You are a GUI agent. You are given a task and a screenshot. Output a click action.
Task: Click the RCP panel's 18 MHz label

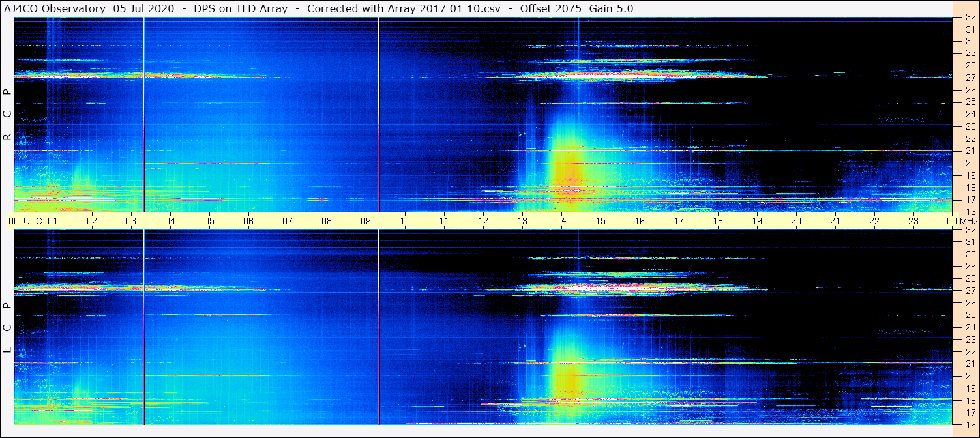970,187
